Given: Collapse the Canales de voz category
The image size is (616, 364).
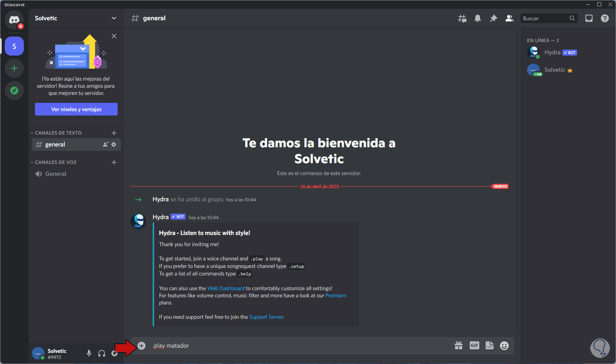Looking at the screenshot, I should (x=54, y=162).
